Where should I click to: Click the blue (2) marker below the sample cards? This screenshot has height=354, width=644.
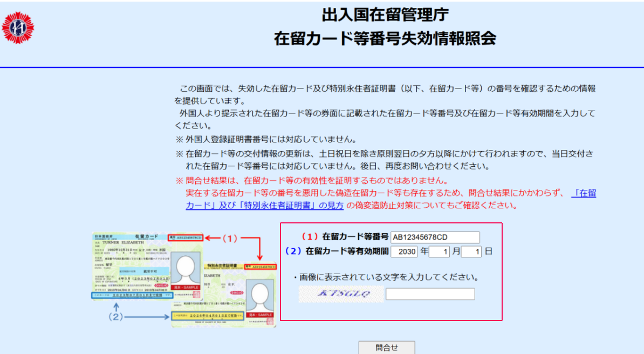(117, 317)
